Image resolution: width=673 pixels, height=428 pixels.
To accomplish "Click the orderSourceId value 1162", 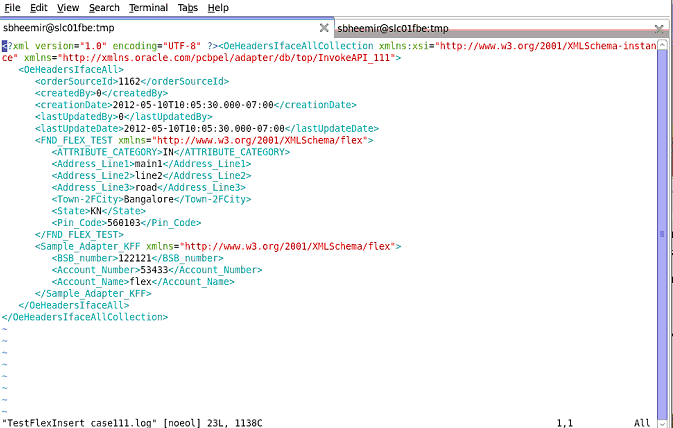I will tap(129, 81).
